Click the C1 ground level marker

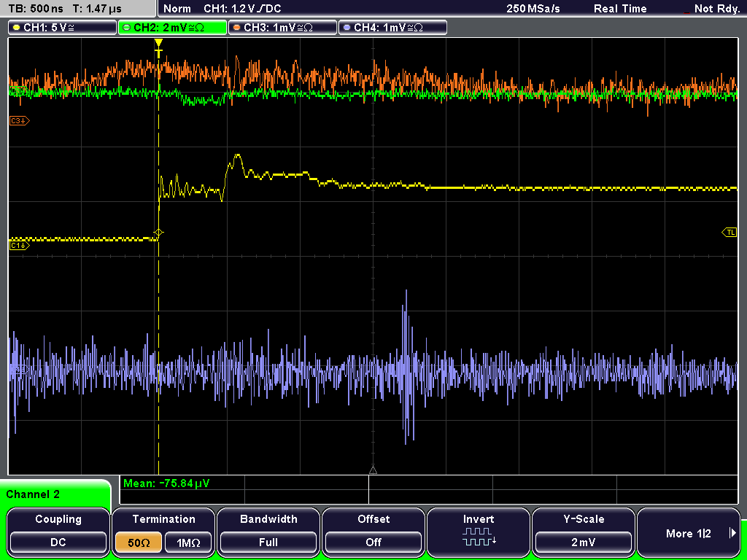click(x=20, y=245)
